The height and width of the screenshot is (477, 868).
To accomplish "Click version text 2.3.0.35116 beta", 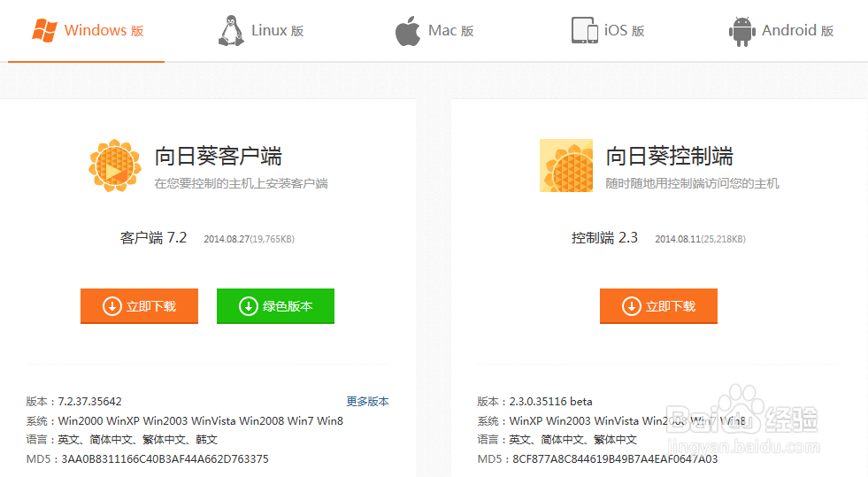I will pos(551,401).
